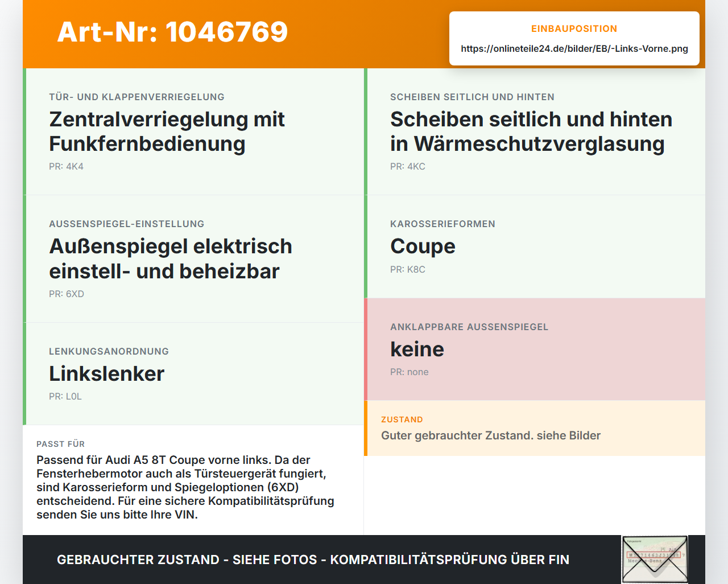Image resolution: width=728 pixels, height=584 pixels.
Task: Select the Coupe body style title
Action: (x=423, y=246)
